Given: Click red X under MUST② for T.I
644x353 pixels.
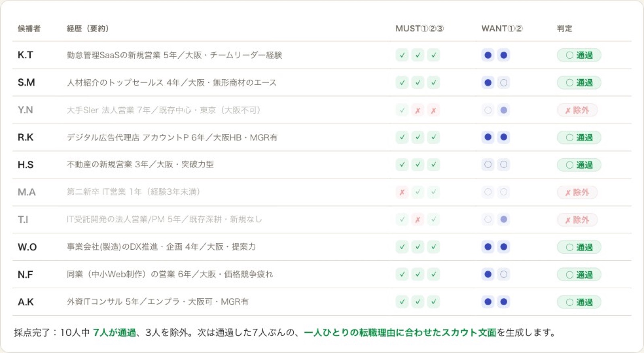Looking at the screenshot, I should 418,220.
